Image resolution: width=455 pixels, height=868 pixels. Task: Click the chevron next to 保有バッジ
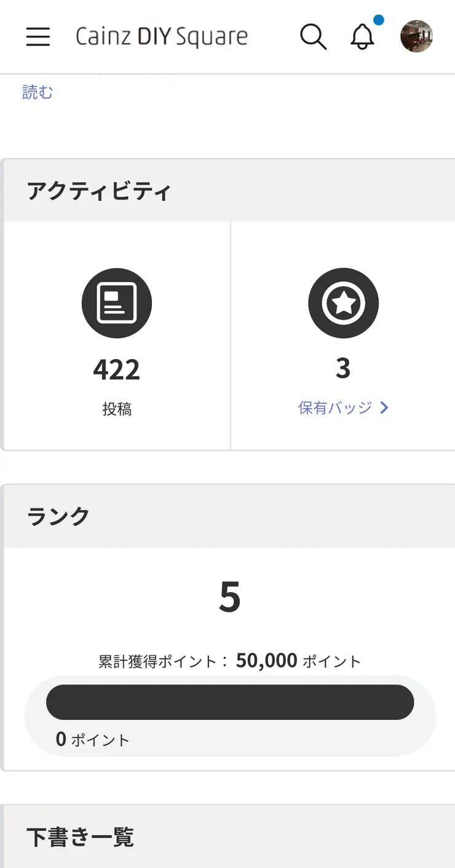pyautogui.click(x=384, y=408)
